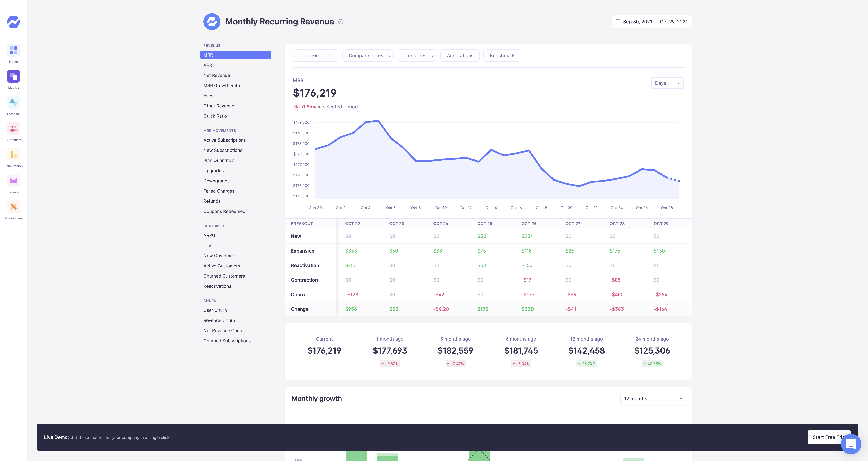Image resolution: width=868 pixels, height=461 pixels.
Task: Toggle Trendlines on the chart
Action: [x=417, y=56]
